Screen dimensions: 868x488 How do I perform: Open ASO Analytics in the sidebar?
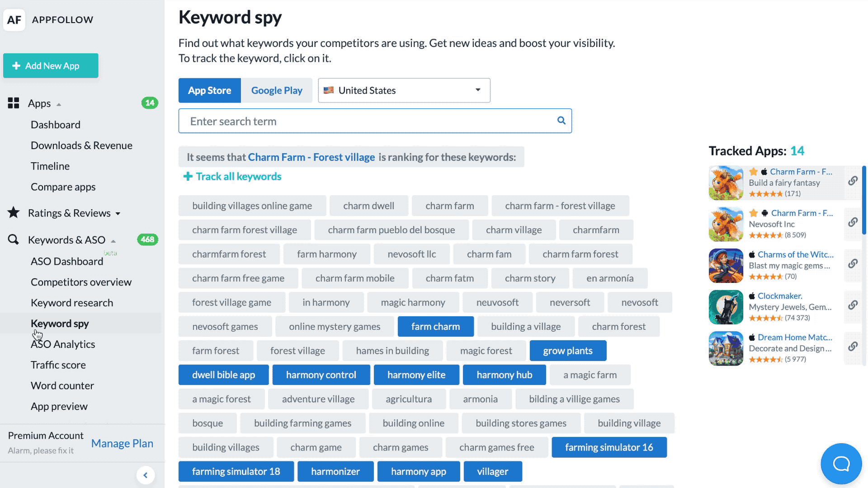[63, 344]
